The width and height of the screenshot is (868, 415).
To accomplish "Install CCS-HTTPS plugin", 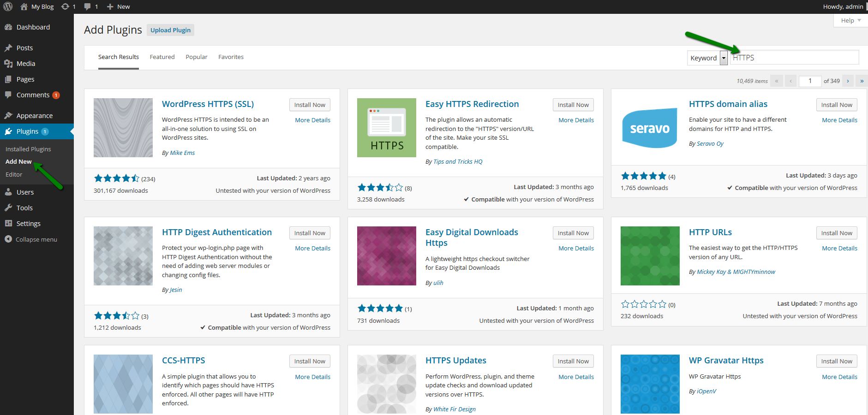I will [310, 361].
